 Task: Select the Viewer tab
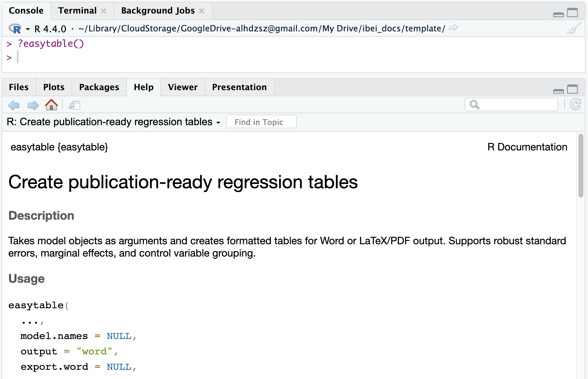click(x=183, y=87)
